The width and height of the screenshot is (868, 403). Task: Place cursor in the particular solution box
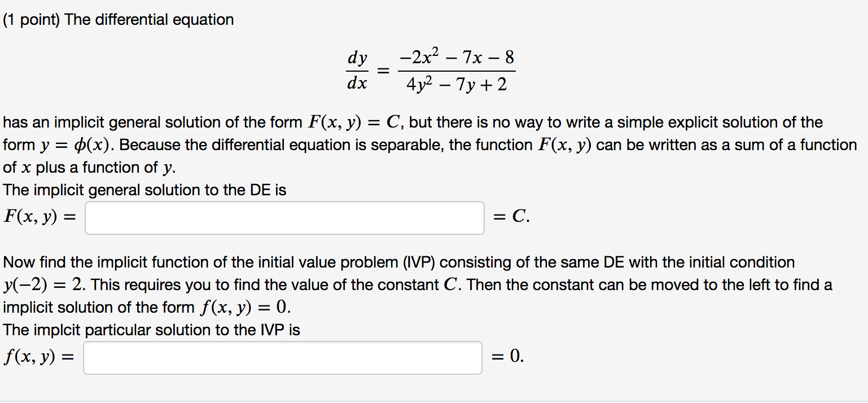pyautogui.click(x=282, y=357)
